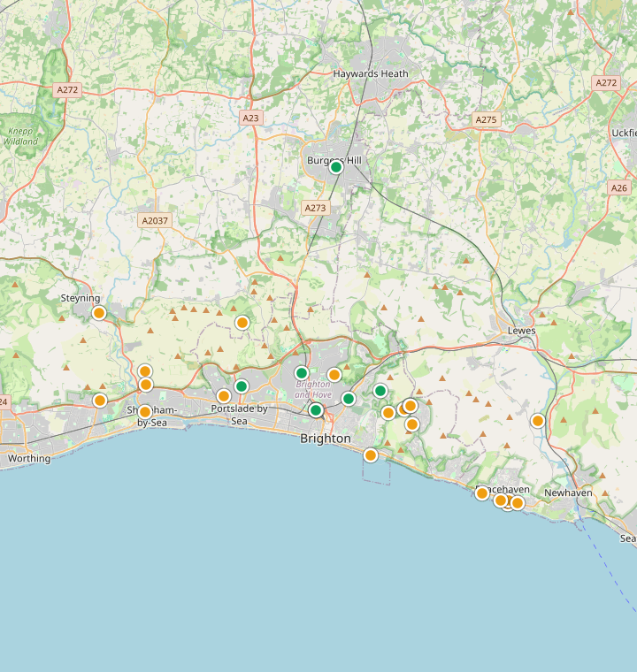The height and width of the screenshot is (672, 637).
Task: Select the Newhaven town label
Action: 568,493
